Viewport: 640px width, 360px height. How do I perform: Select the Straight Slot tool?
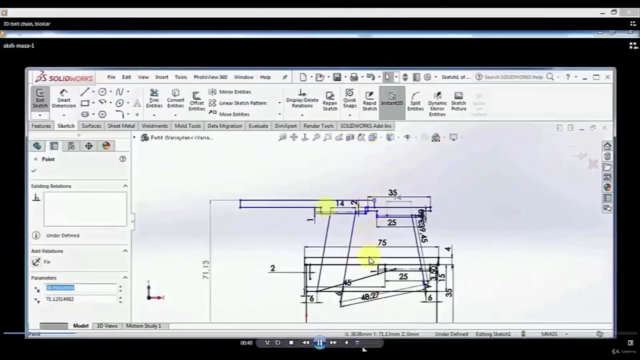84,114
